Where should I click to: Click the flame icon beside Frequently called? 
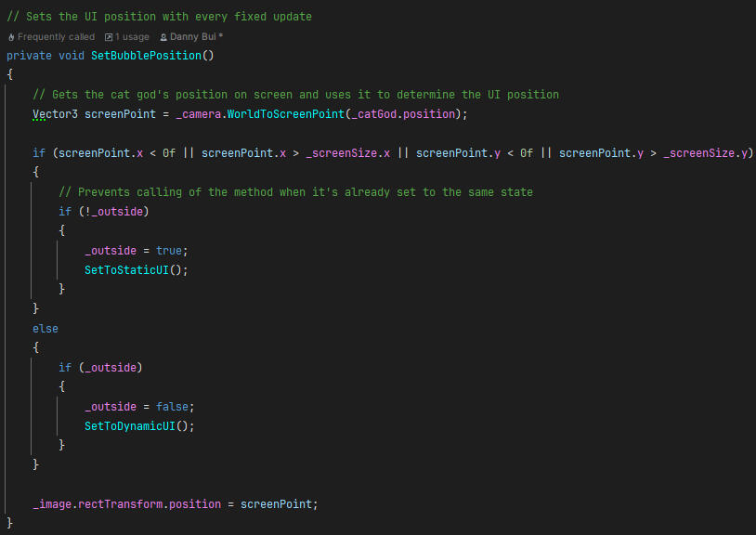(11, 37)
